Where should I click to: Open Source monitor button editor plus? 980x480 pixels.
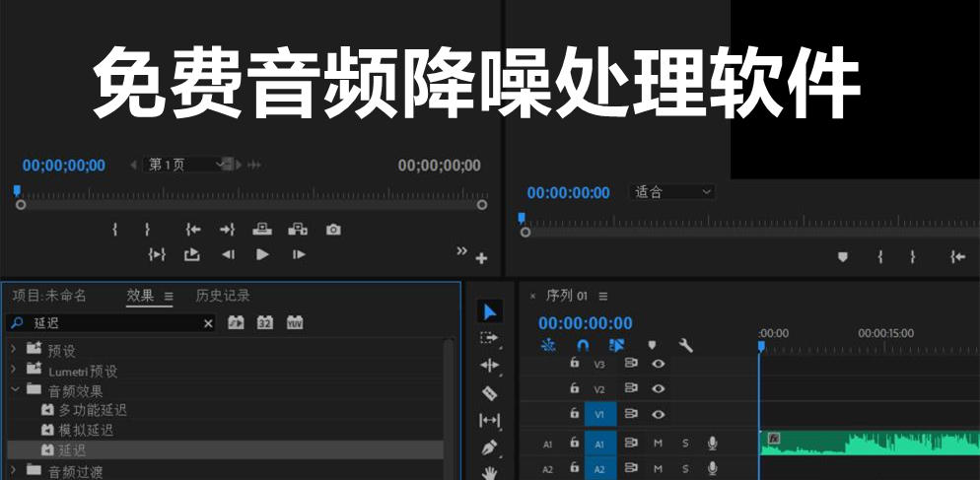481,258
